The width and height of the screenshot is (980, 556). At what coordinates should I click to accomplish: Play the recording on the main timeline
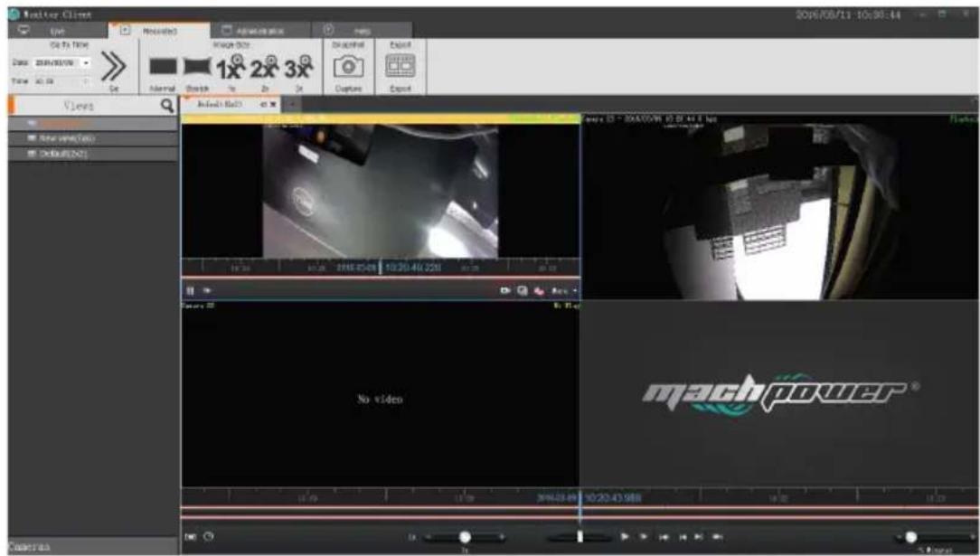click(624, 536)
